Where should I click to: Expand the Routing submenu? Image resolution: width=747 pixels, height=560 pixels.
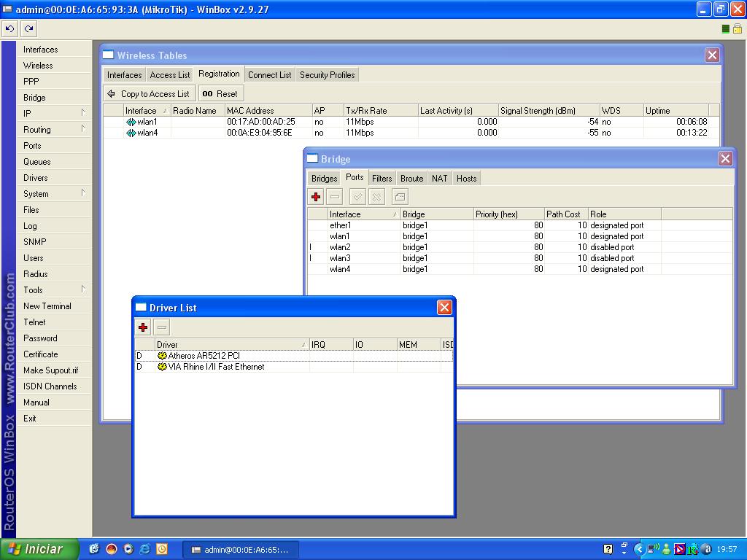pyautogui.click(x=83, y=129)
